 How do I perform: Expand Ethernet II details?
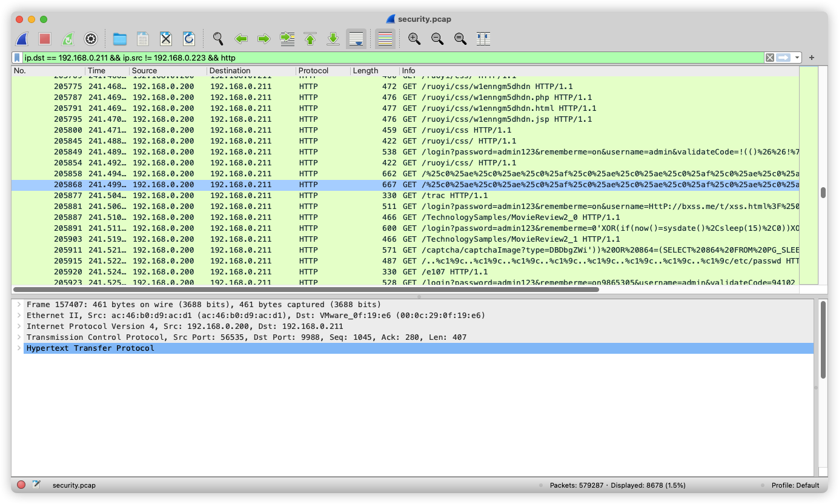pos(19,316)
